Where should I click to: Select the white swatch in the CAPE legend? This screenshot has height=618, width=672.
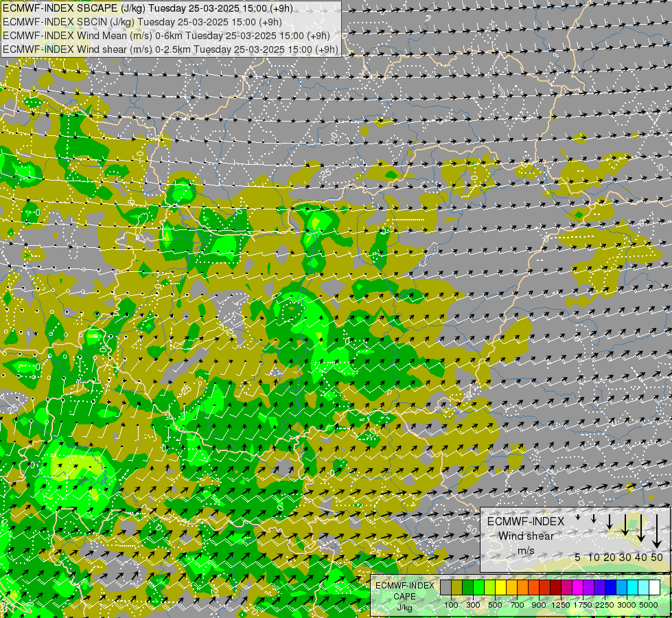click(654, 587)
